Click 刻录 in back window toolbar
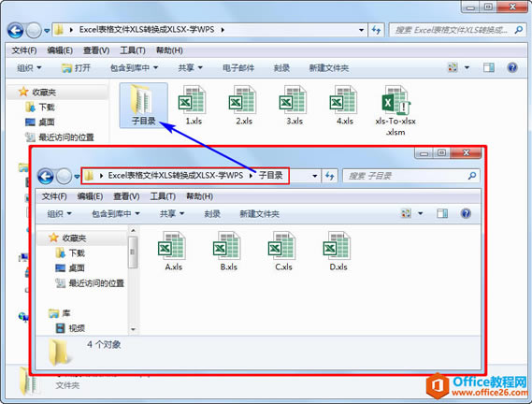The width and height of the screenshot is (532, 404). [x=281, y=68]
